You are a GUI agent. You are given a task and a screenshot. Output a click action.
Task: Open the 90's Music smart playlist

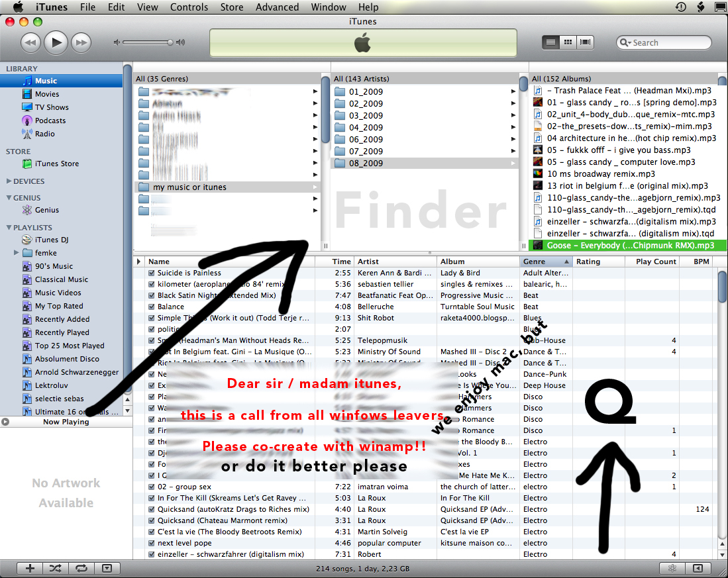point(54,266)
